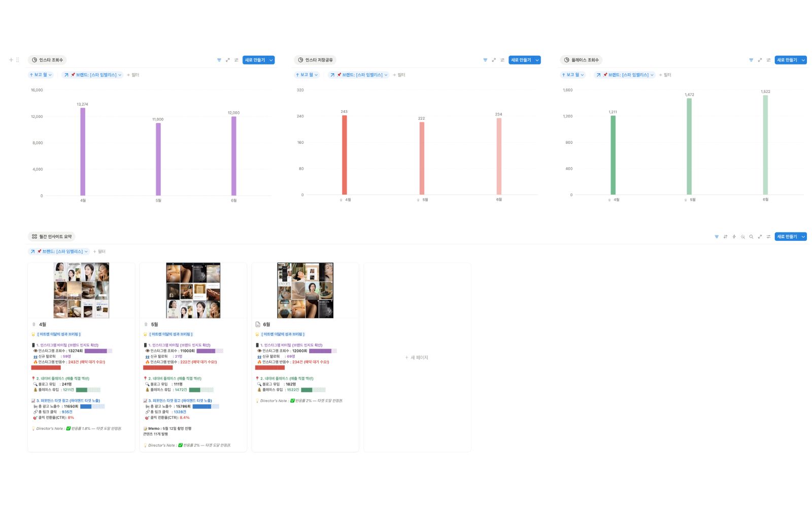Add filter with + 필터 under 플레이스 조회수

pyautogui.click(x=665, y=75)
